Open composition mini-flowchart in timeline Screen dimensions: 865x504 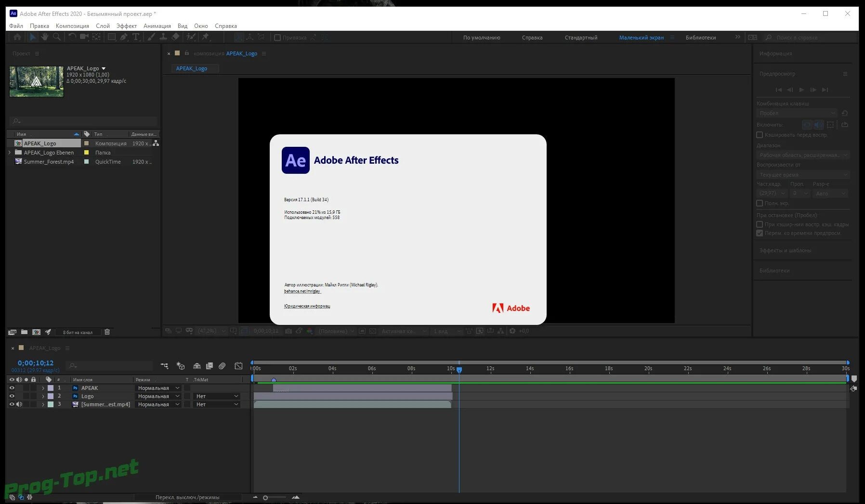click(164, 366)
